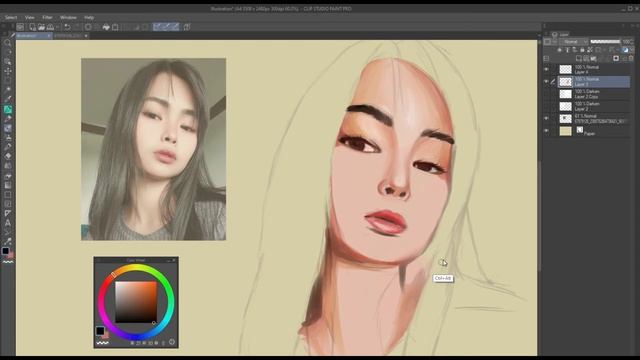Select the Layer 4 row
The image size is (640, 360).
pyautogui.click(x=594, y=69)
